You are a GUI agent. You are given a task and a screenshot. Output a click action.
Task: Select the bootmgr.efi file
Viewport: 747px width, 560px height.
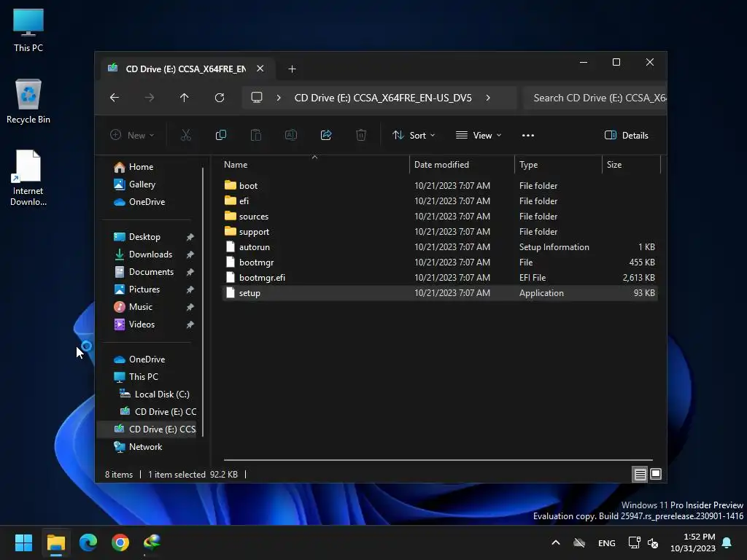(x=439, y=278)
